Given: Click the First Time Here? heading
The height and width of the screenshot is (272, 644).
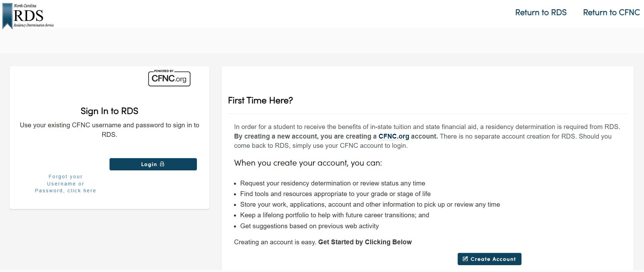Looking at the screenshot, I should 260,101.
